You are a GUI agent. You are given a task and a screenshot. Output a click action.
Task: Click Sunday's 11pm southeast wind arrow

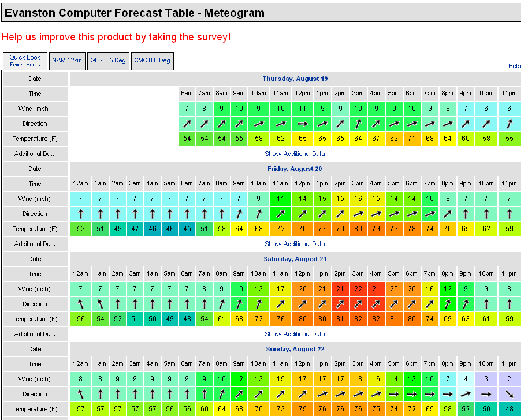click(x=508, y=394)
